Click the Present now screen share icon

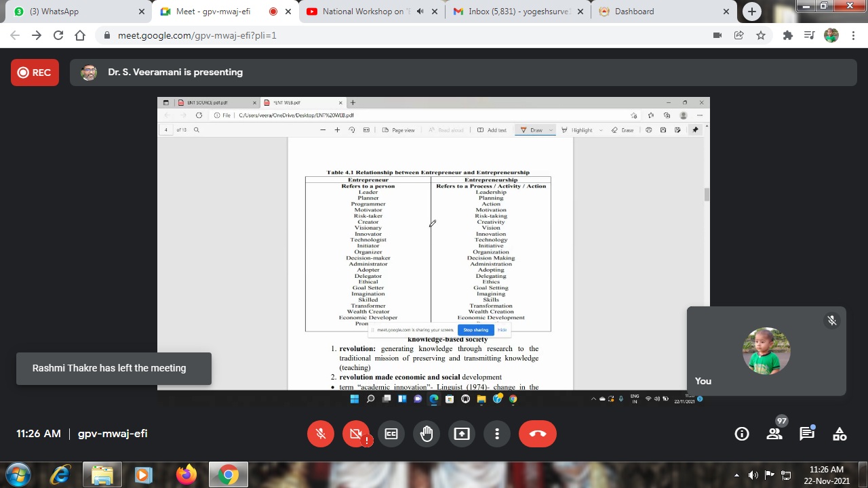[462, 434]
